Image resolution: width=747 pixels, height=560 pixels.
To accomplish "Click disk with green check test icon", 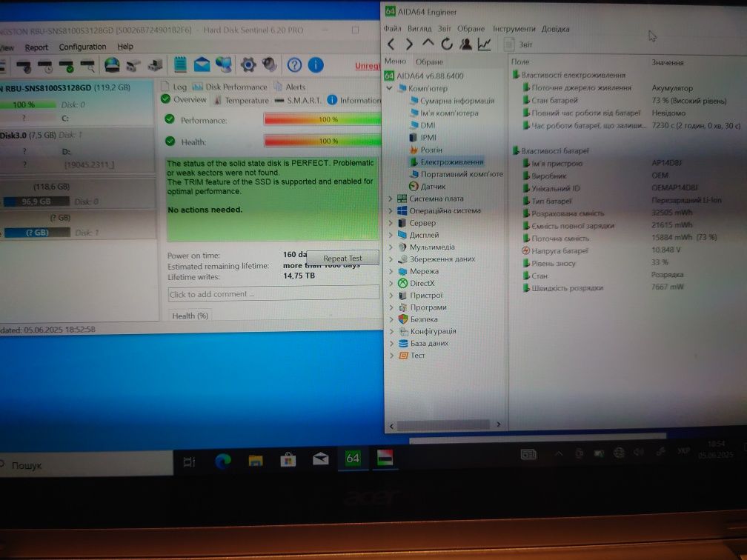I will [67, 66].
